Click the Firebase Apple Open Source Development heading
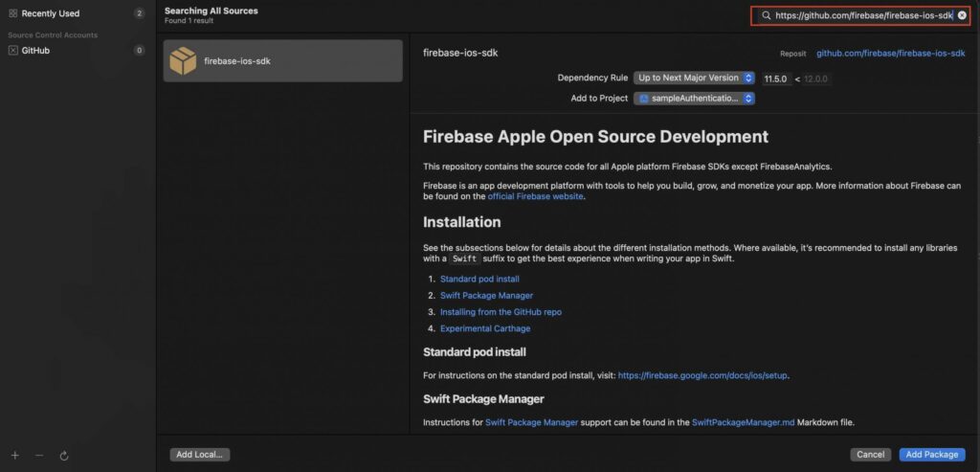 pos(595,137)
